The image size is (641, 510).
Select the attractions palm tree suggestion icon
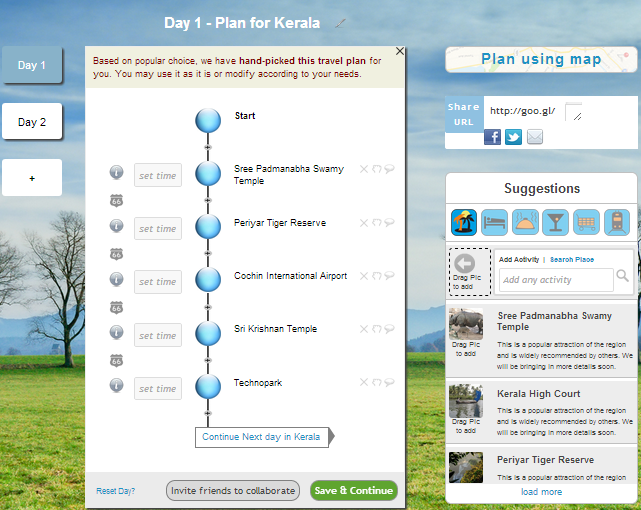(x=464, y=222)
